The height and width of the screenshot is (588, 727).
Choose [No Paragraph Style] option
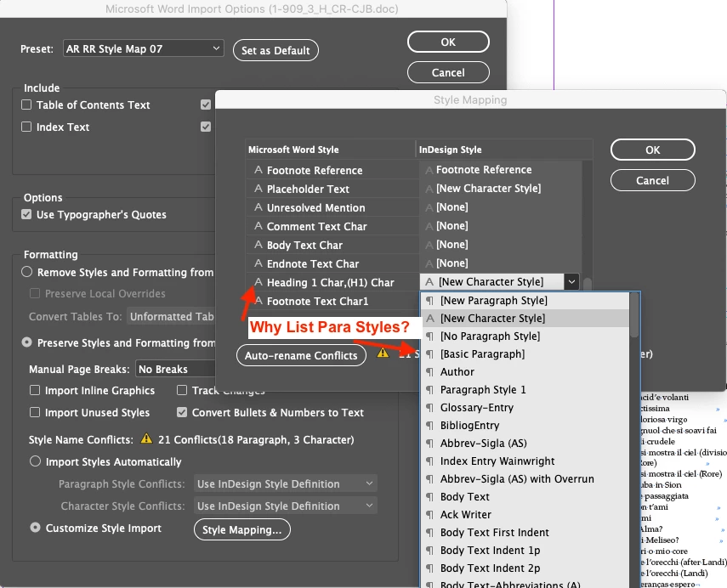tap(525, 336)
